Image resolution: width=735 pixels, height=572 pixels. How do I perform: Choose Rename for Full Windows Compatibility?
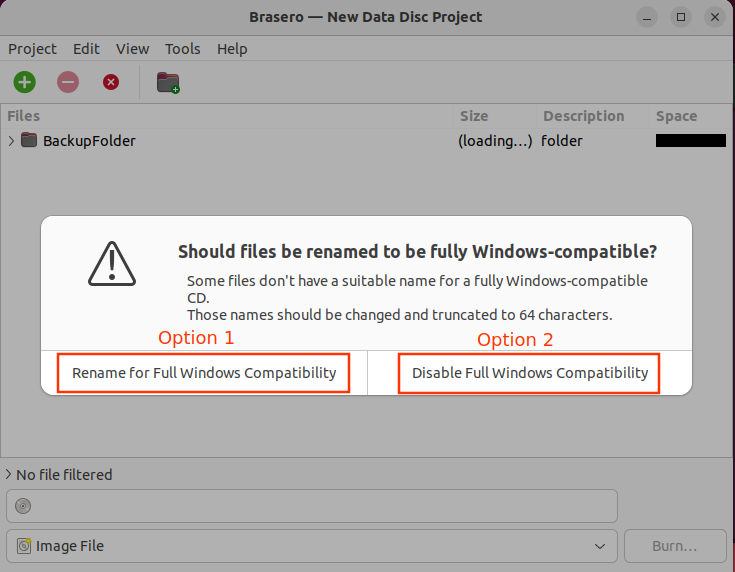pyautogui.click(x=204, y=373)
